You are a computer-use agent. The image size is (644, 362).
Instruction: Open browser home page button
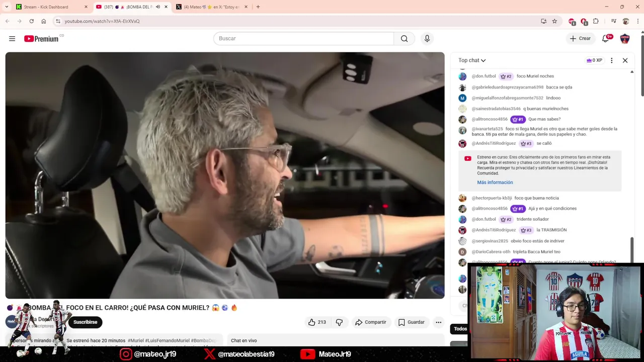coord(43,21)
